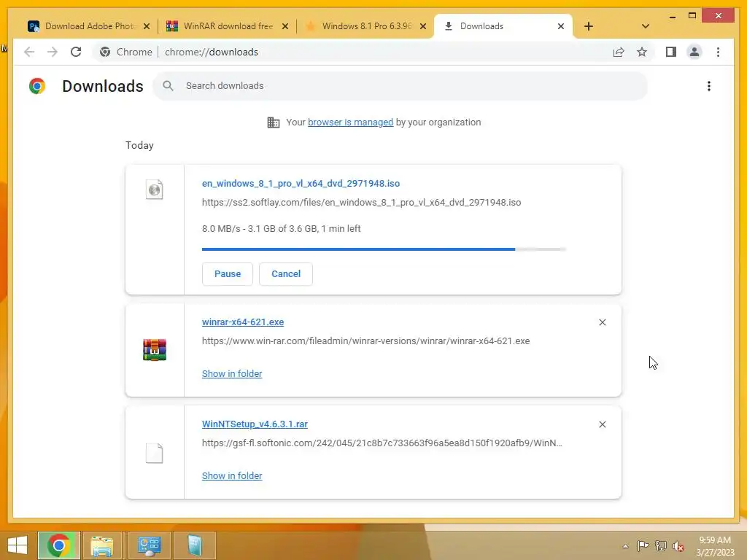Image resolution: width=747 pixels, height=560 pixels.
Task: Focus the Search downloads field
Action: pyautogui.click(x=400, y=86)
